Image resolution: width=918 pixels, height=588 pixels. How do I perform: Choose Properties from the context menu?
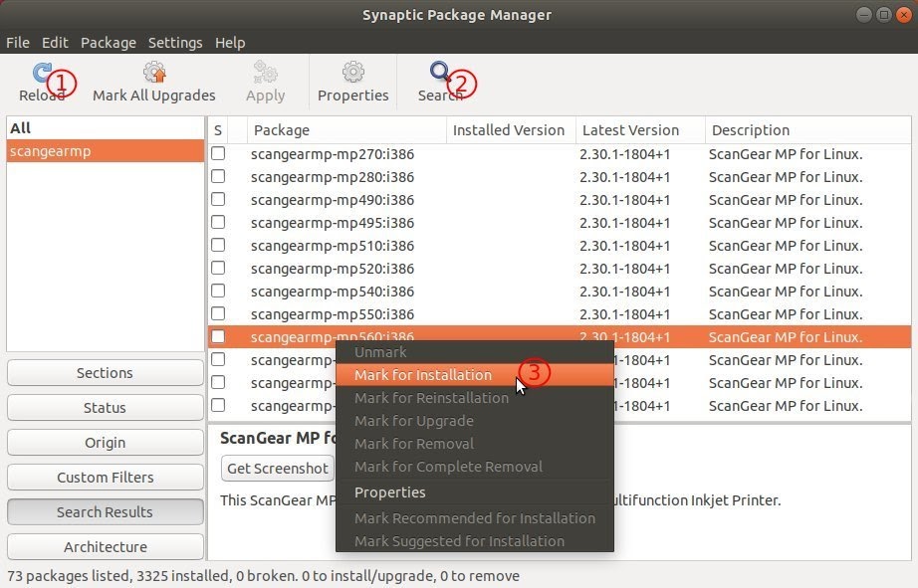click(x=389, y=491)
